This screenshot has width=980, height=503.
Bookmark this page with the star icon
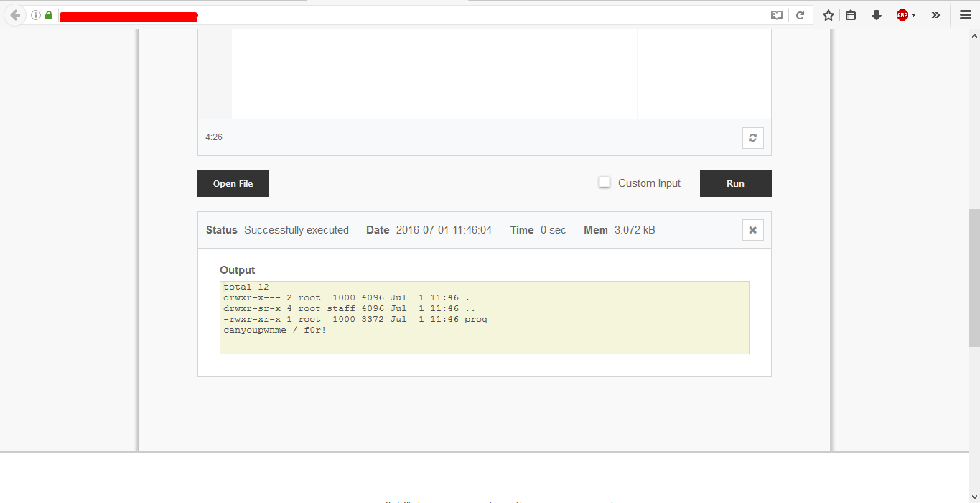(828, 15)
